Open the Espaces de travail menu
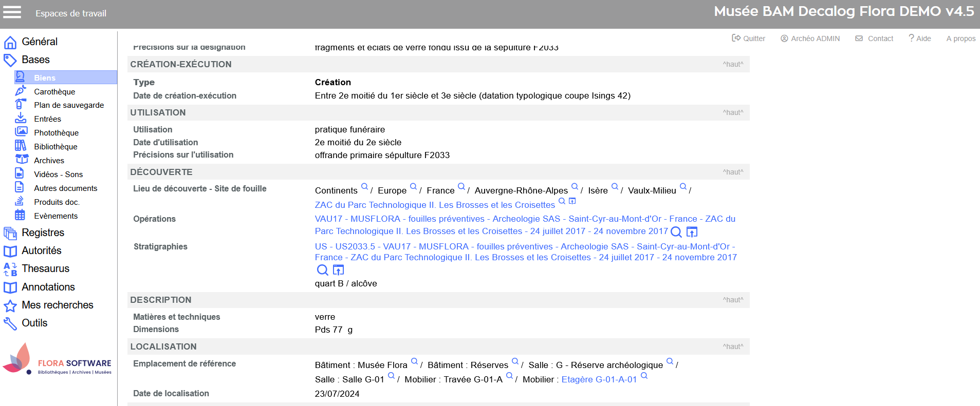 (71, 13)
